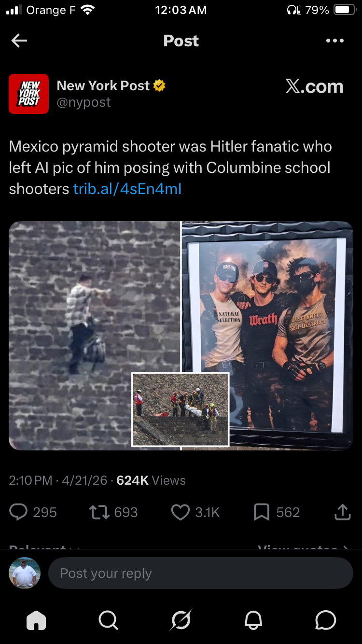Open the rescue workers inset photo

[x=181, y=409]
